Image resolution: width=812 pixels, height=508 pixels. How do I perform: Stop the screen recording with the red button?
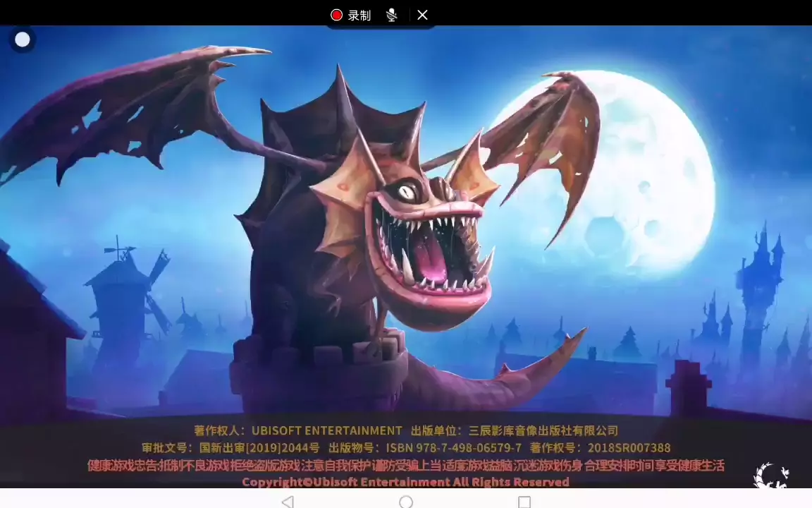click(337, 15)
